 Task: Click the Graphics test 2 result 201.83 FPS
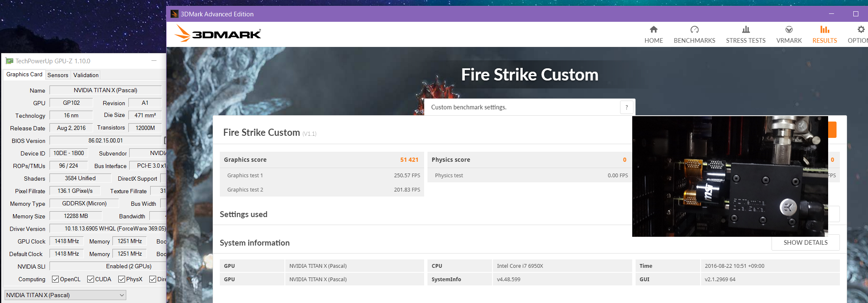click(x=407, y=189)
